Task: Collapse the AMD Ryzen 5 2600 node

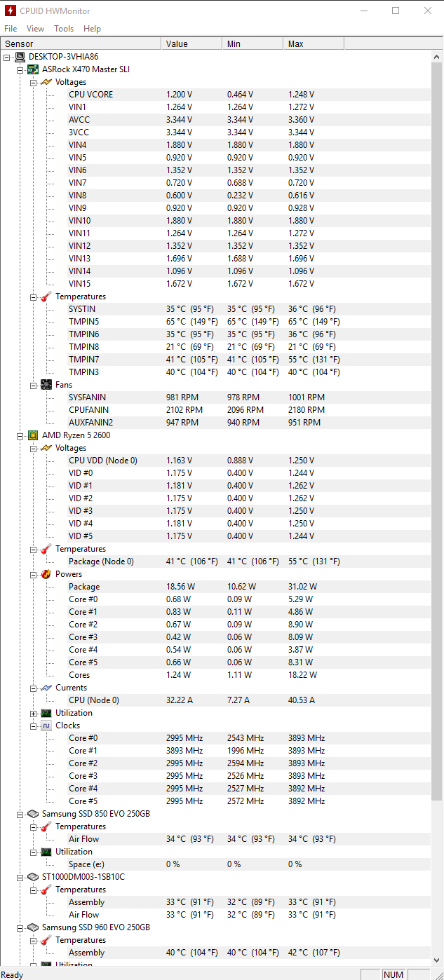Action: [x=20, y=435]
